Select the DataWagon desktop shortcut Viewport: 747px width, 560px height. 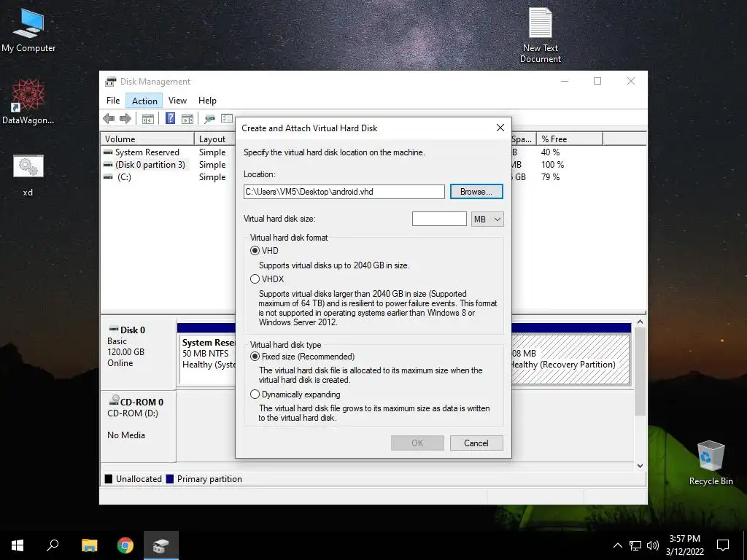pyautogui.click(x=28, y=102)
